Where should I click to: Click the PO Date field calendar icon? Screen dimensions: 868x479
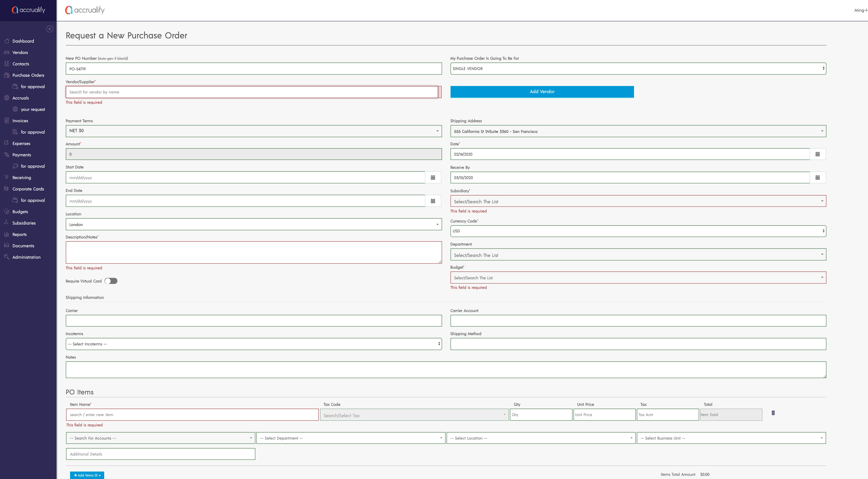(x=818, y=154)
